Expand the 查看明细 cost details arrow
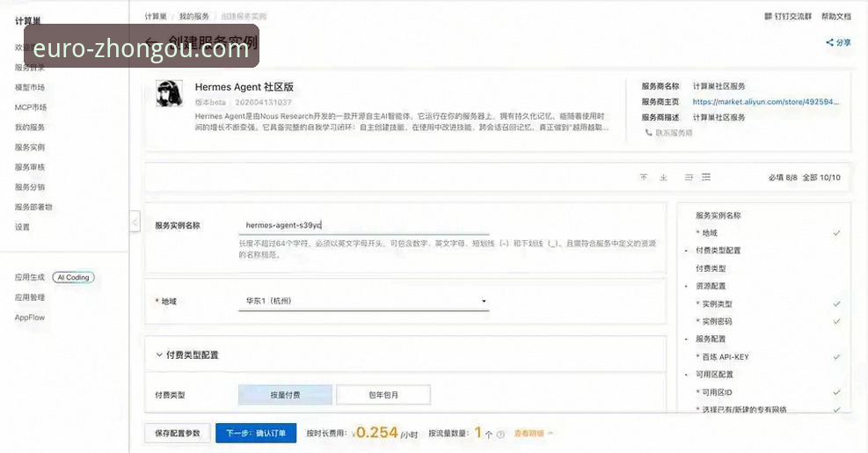 551,434
